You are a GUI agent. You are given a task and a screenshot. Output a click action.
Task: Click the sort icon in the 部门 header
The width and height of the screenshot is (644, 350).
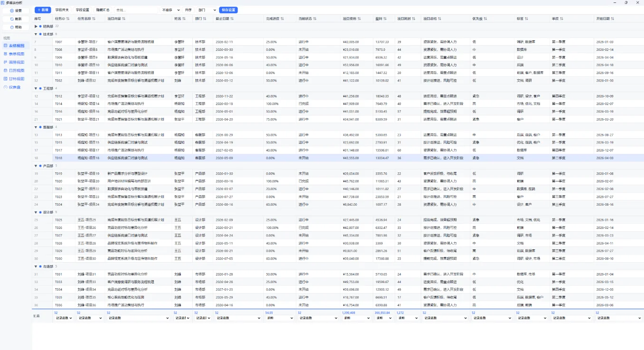[x=206, y=19]
